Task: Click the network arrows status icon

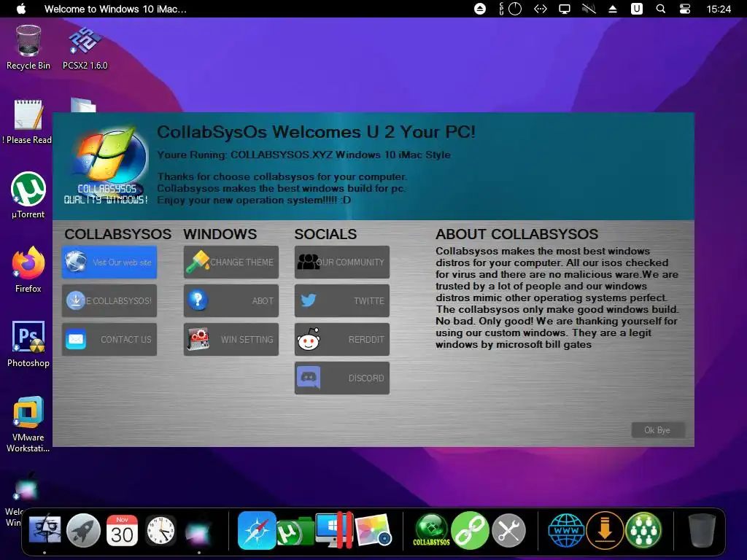Action: pyautogui.click(x=541, y=9)
